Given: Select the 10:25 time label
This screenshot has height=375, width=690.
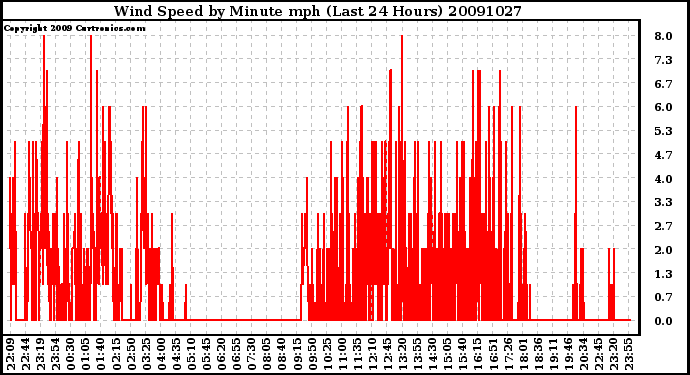Looking at the screenshot, I should 327,354.
